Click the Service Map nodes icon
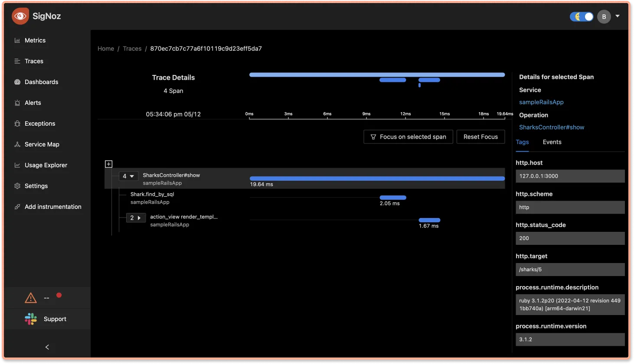Viewport: 634px width, 364px height. click(17, 144)
